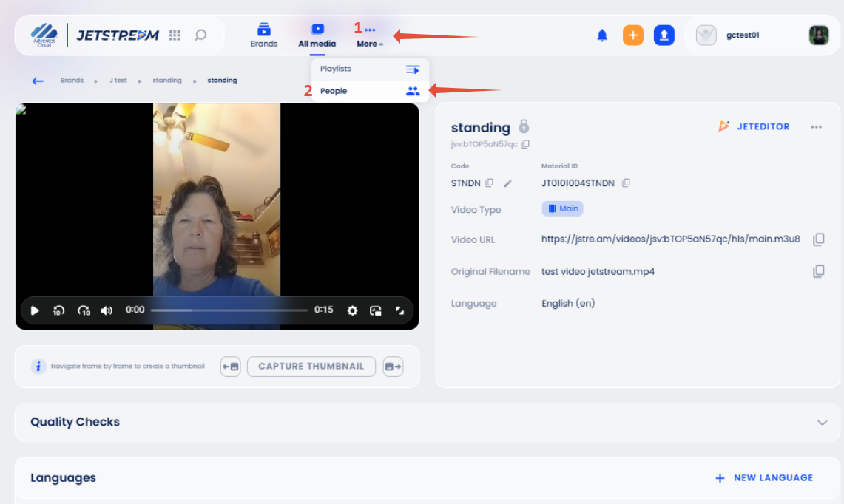This screenshot has height=504, width=844.
Task: Open the More menu
Action: (x=370, y=35)
